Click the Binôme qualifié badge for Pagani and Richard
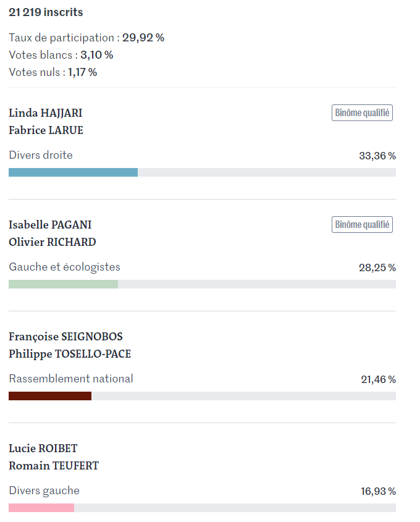 click(362, 225)
